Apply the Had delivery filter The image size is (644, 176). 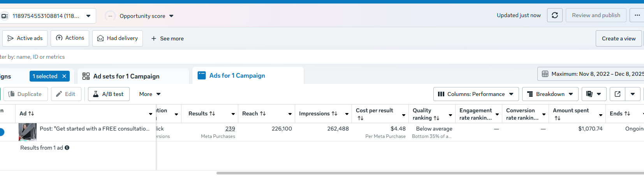[x=118, y=38]
